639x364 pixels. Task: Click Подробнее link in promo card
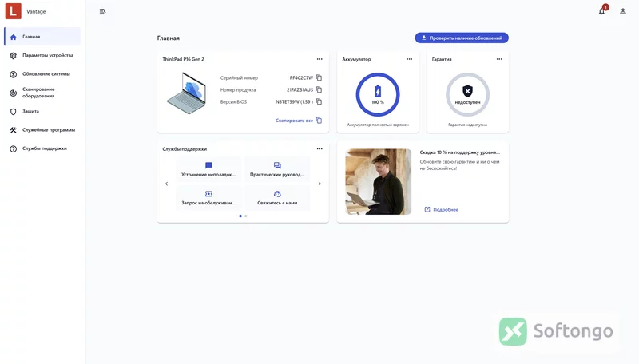point(442,209)
